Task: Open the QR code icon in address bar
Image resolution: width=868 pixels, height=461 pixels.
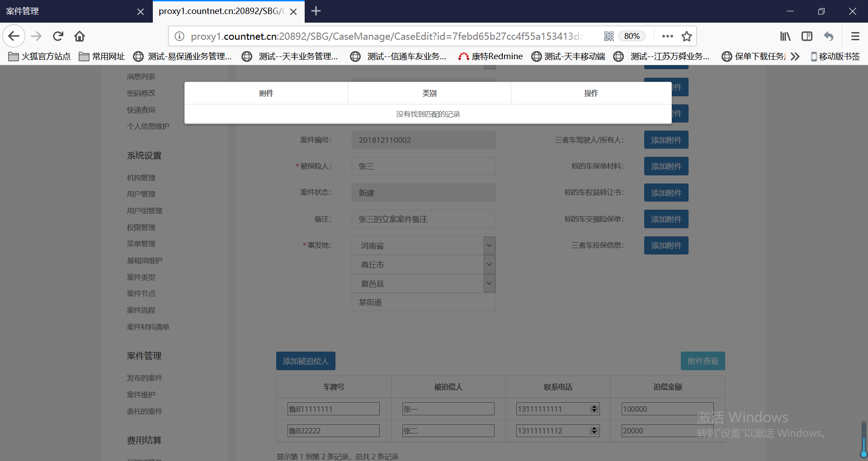Action: coord(609,36)
